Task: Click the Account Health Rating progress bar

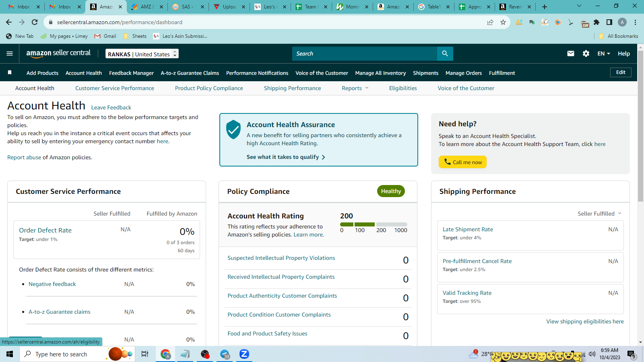Action: coord(374,224)
